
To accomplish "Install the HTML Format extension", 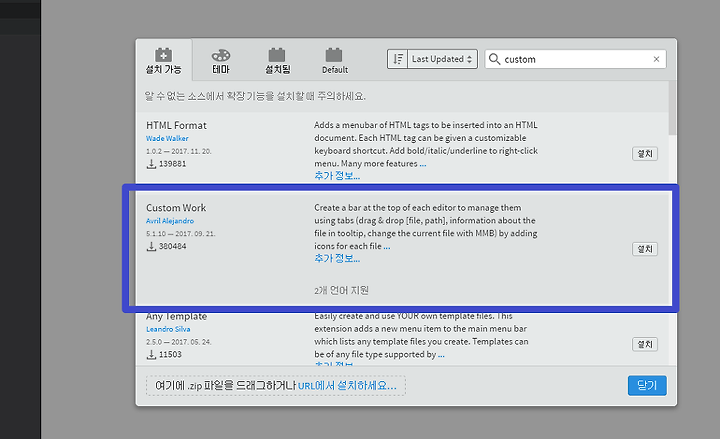I will (645, 154).
